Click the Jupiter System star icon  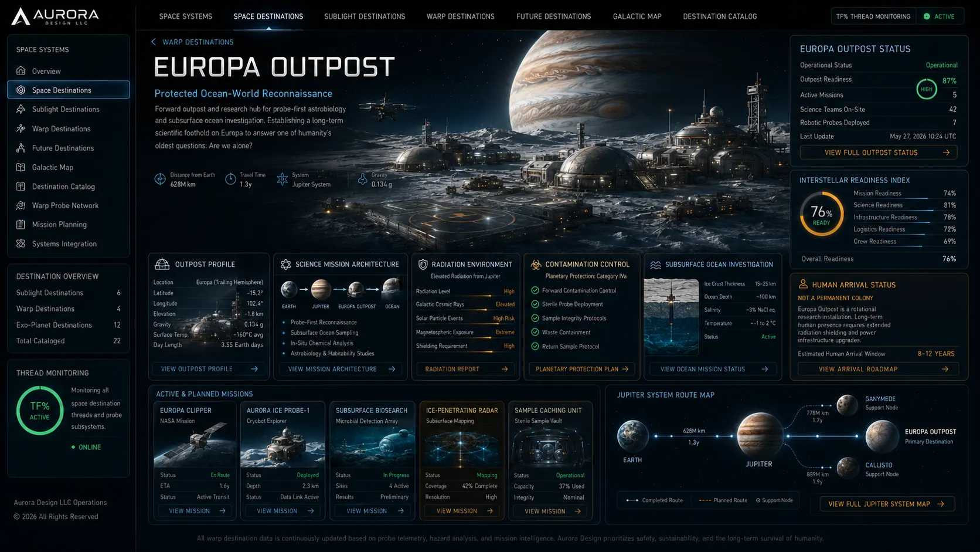pos(283,180)
